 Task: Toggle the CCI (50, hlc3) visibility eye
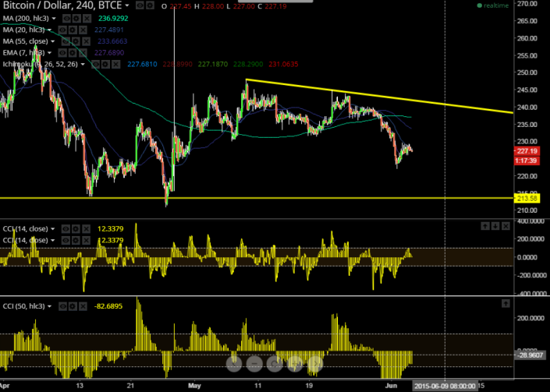coord(62,306)
